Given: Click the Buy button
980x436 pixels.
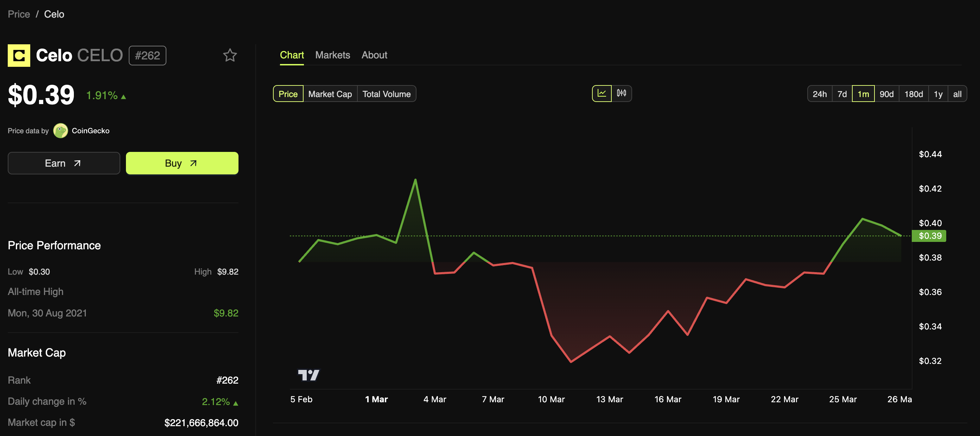Looking at the screenshot, I should pos(182,163).
